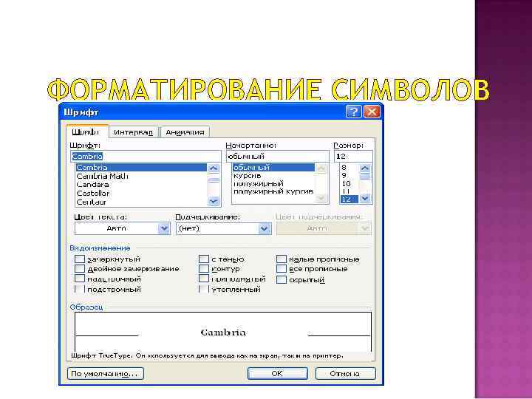This screenshot has height=399, width=532.
Task: Select size 9 in the size list
Action: pos(349,176)
